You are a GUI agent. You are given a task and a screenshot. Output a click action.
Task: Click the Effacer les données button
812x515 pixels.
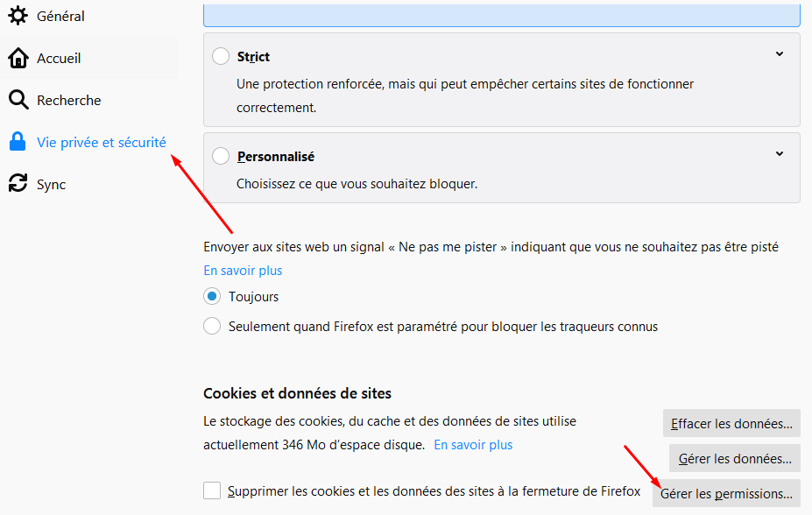tap(731, 424)
